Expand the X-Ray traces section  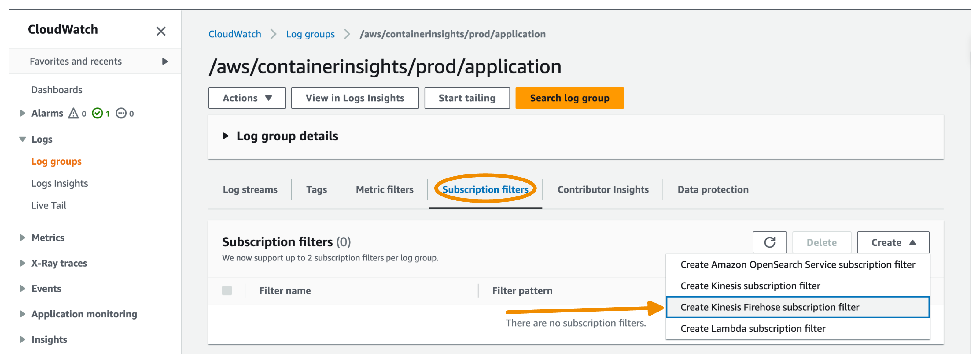tap(22, 263)
